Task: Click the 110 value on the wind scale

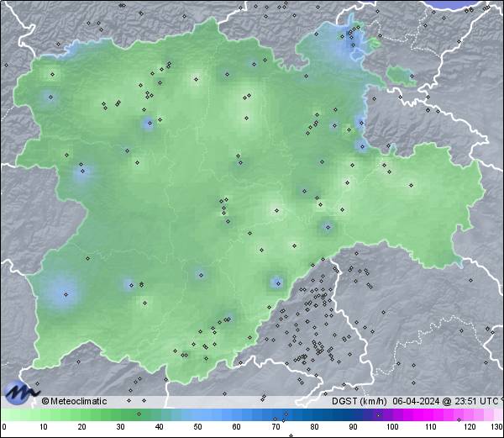Action: pos(431,427)
